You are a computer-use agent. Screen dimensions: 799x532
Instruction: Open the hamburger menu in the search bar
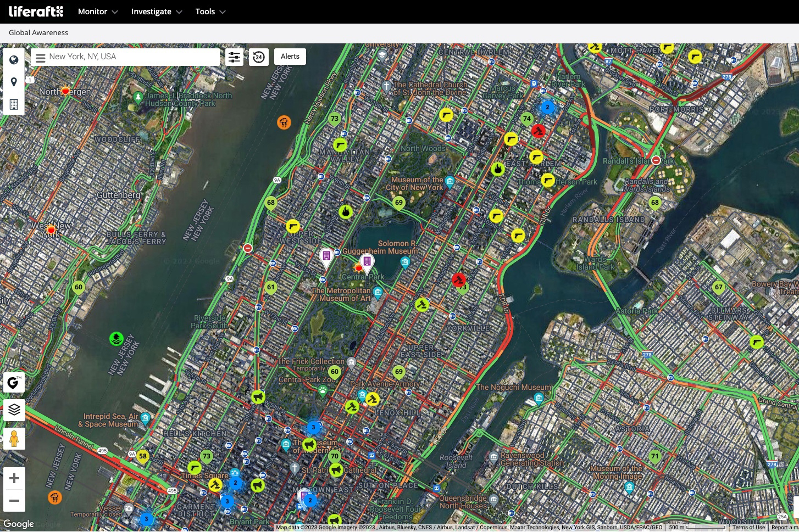(x=40, y=57)
